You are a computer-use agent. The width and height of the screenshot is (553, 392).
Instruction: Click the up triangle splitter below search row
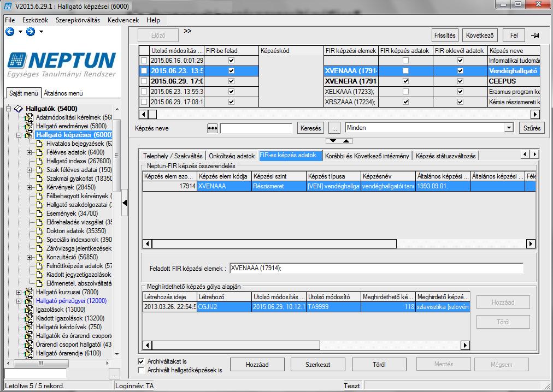(346, 141)
